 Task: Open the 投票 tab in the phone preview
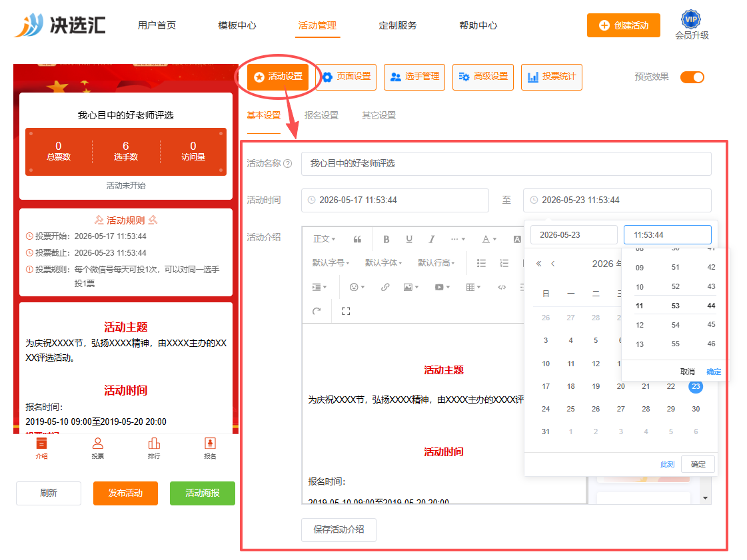tap(98, 448)
